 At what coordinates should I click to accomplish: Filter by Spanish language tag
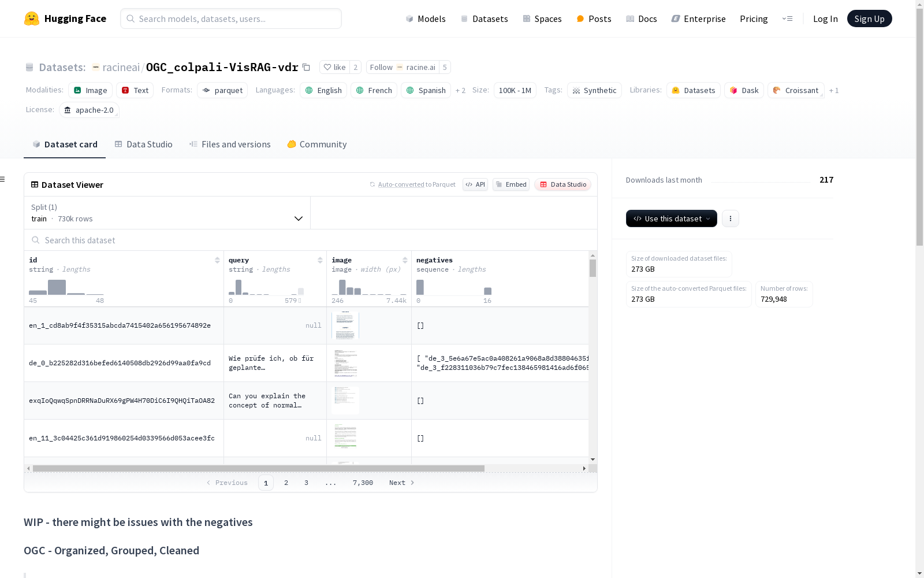click(426, 90)
